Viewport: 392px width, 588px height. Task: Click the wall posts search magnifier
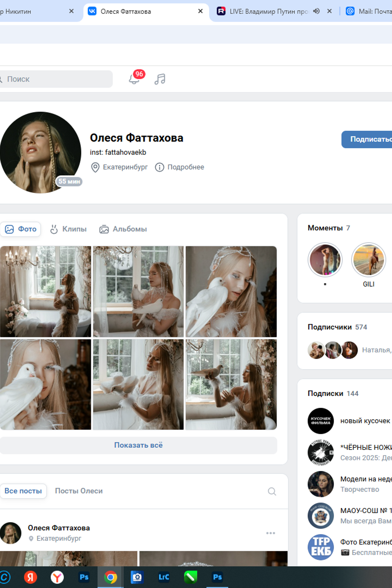click(x=272, y=491)
